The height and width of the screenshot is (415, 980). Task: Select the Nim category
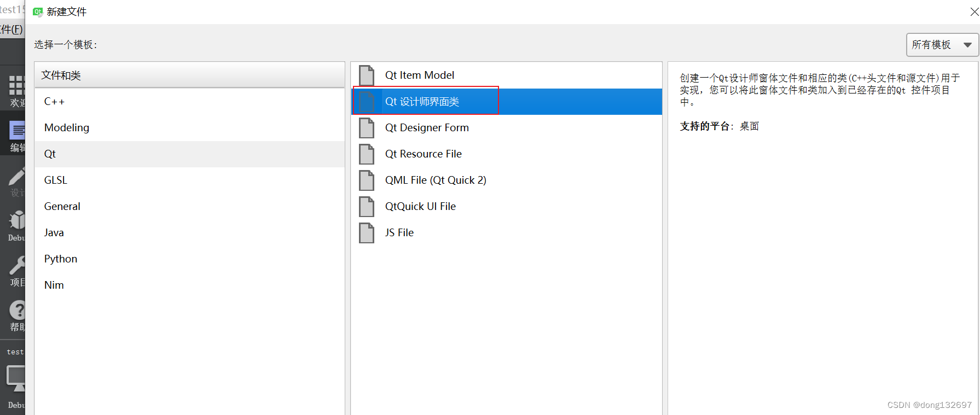coord(189,285)
